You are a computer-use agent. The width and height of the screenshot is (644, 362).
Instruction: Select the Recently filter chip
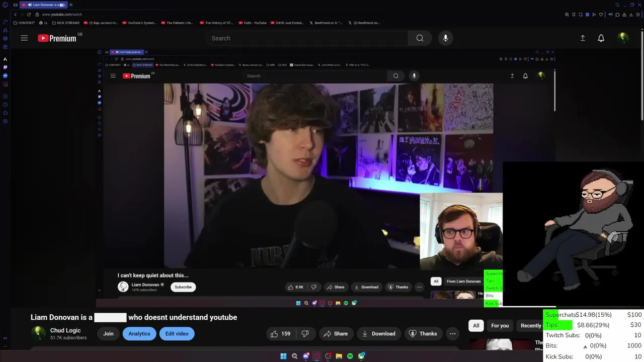click(x=531, y=326)
